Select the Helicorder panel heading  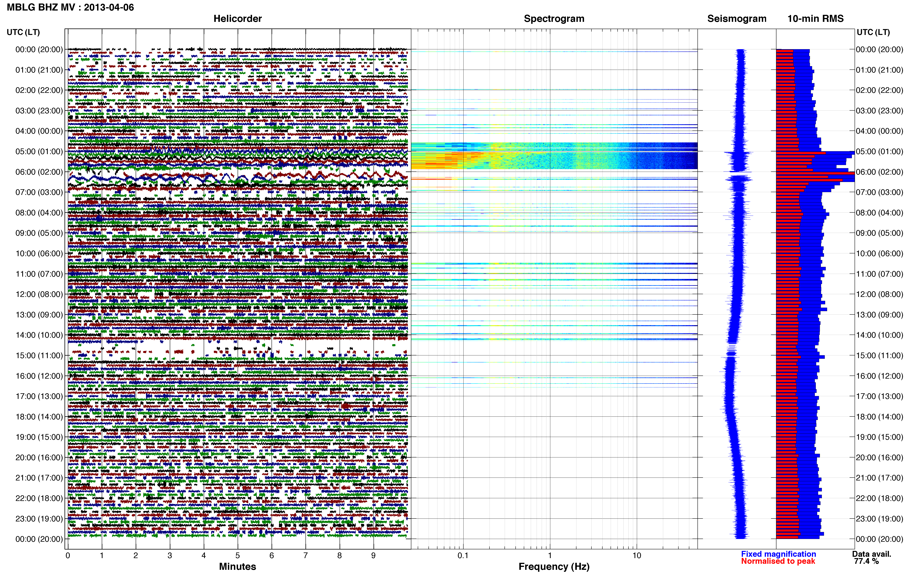[237, 18]
